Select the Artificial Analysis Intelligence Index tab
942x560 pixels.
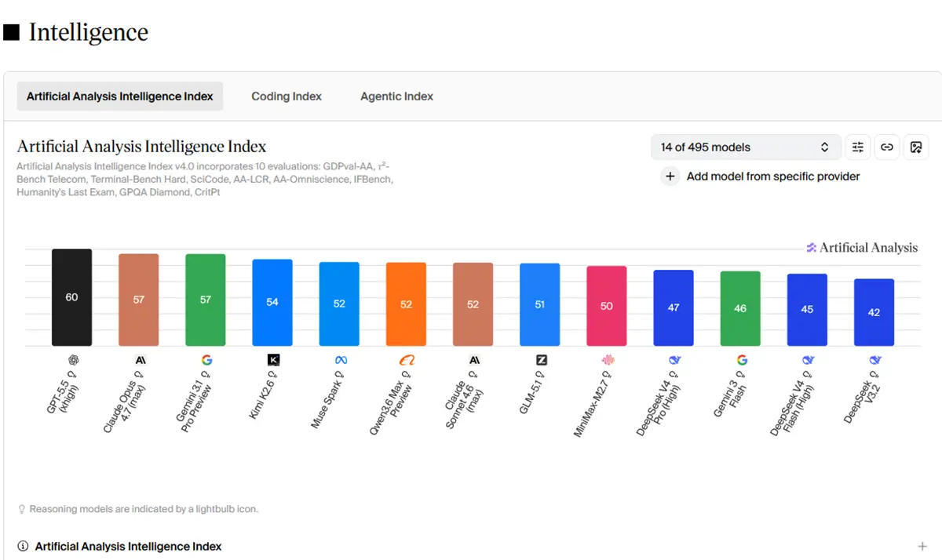[x=120, y=96]
